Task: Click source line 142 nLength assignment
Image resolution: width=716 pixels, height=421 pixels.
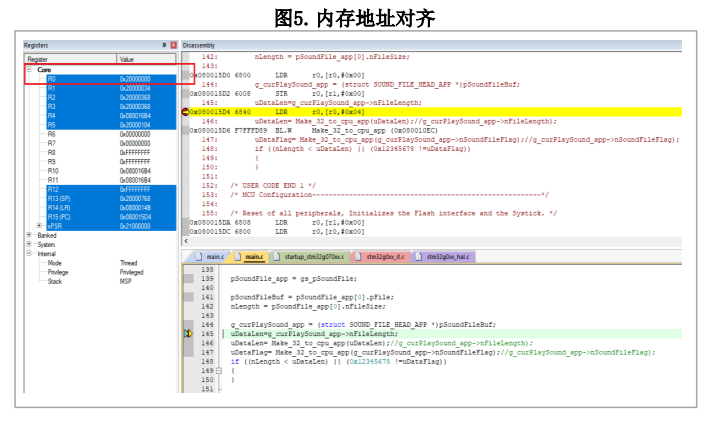Action: [x=308, y=306]
